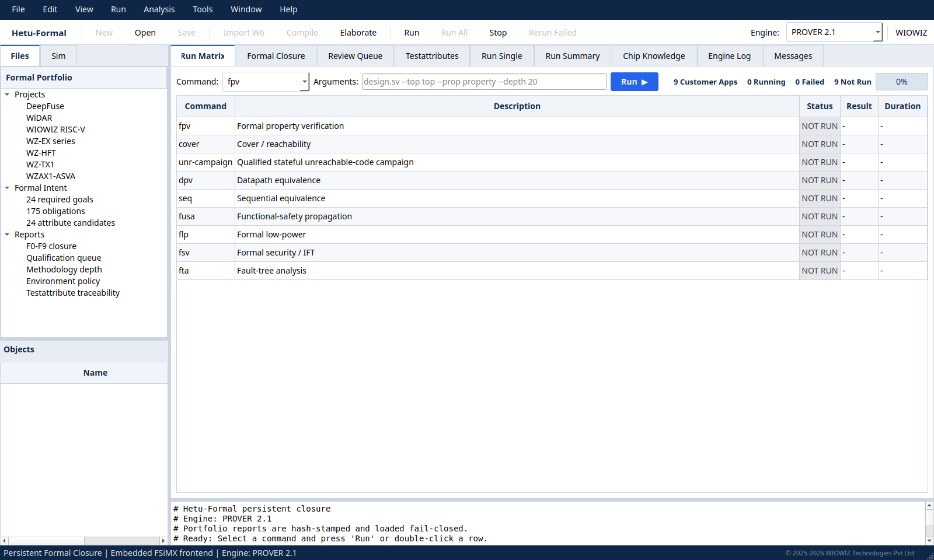Open the Qualification queue report
Image resolution: width=934 pixels, height=560 pixels.
tap(64, 258)
